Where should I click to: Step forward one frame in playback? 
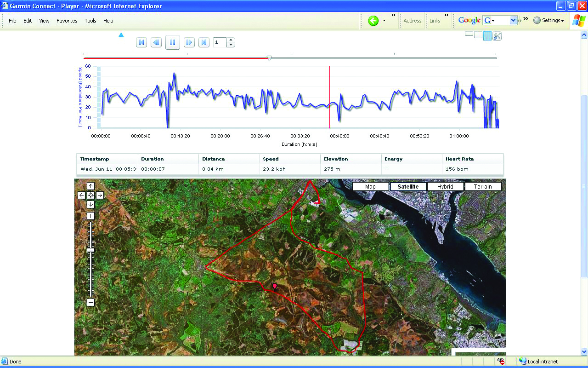[x=188, y=43]
